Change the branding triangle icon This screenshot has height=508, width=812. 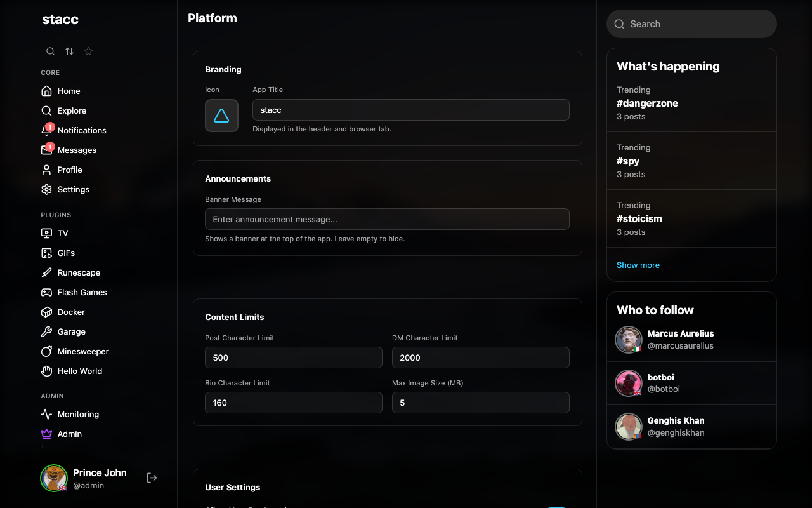pyautogui.click(x=221, y=116)
